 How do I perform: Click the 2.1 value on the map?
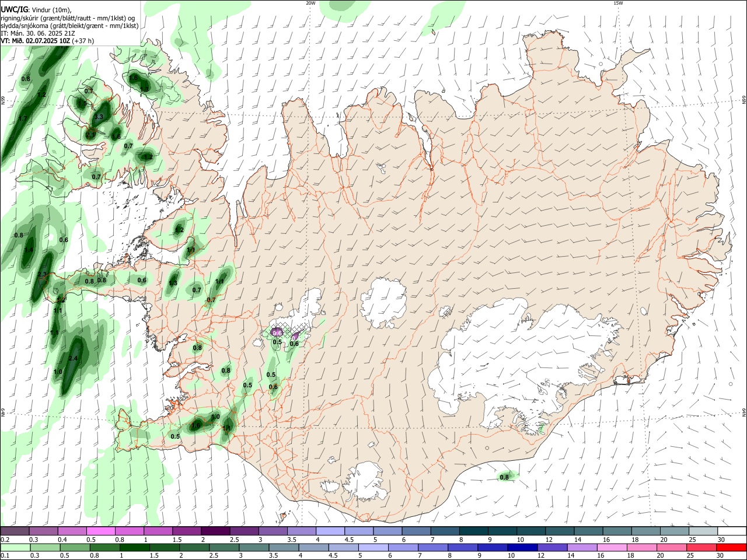coord(90,135)
